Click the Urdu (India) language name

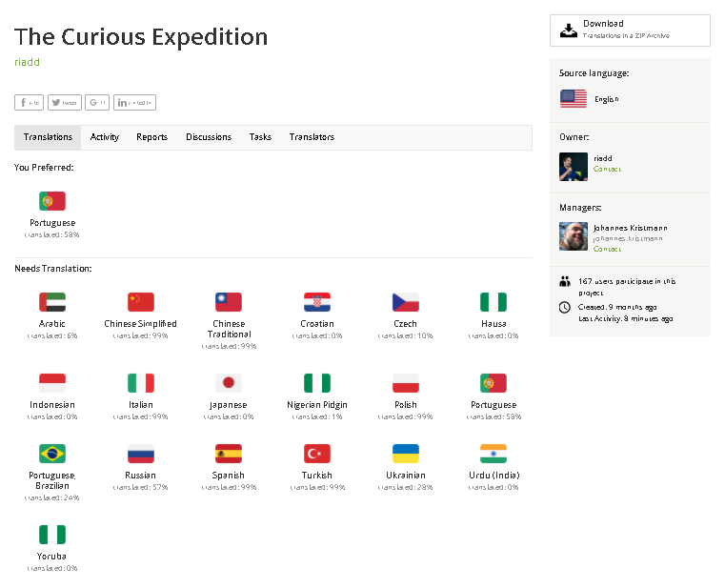(493, 476)
